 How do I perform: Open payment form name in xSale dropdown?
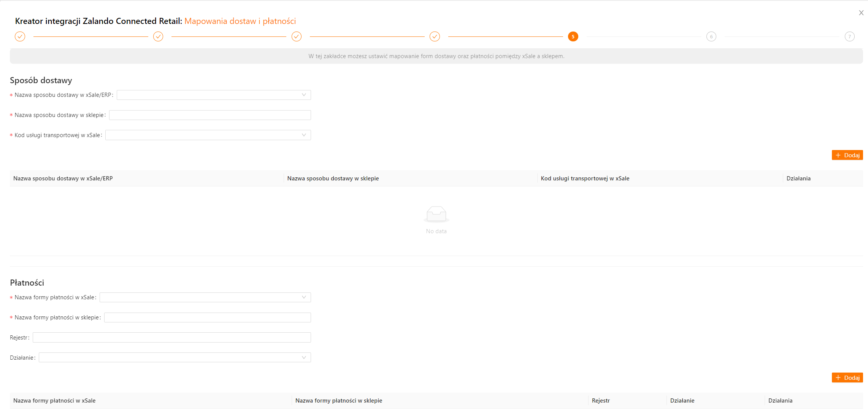[x=205, y=297]
